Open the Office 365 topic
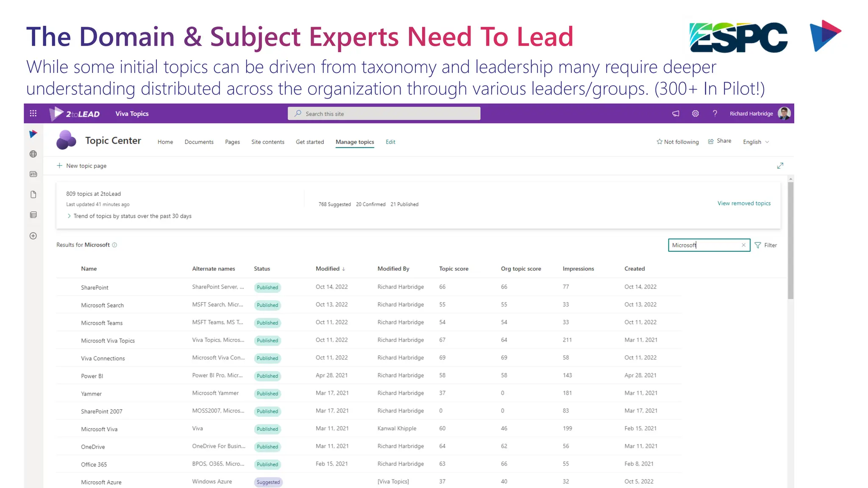Image resolution: width=868 pixels, height=488 pixels. (x=94, y=465)
